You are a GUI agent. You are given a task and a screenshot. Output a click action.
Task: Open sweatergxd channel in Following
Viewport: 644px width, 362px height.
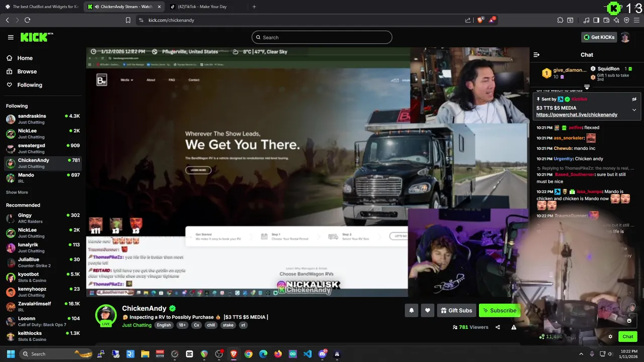coord(43,148)
